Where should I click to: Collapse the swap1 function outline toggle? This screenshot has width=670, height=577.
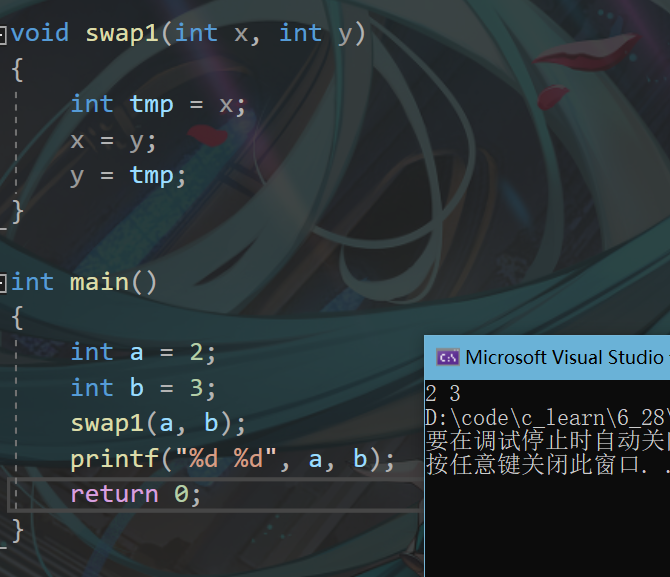[x=2, y=35]
